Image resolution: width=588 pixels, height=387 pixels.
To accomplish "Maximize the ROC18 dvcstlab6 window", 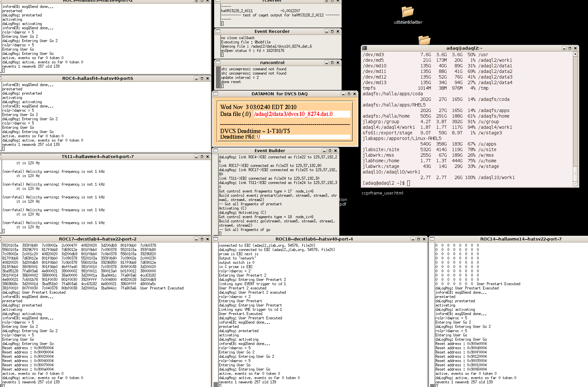I will tap(418, 239).
